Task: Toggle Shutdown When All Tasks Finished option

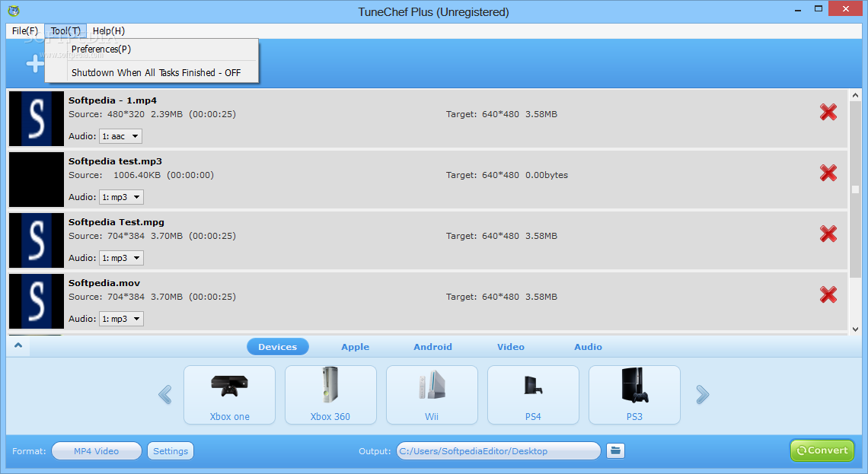Action: coord(155,72)
